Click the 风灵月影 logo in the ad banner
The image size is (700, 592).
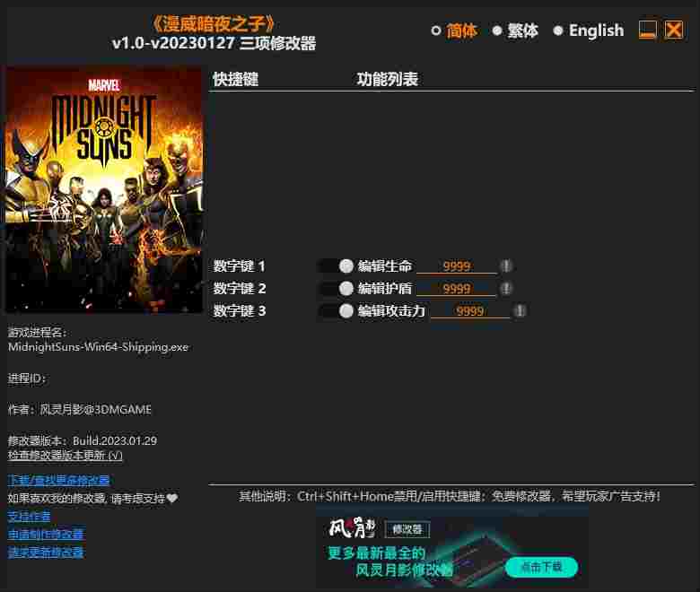coord(352,528)
